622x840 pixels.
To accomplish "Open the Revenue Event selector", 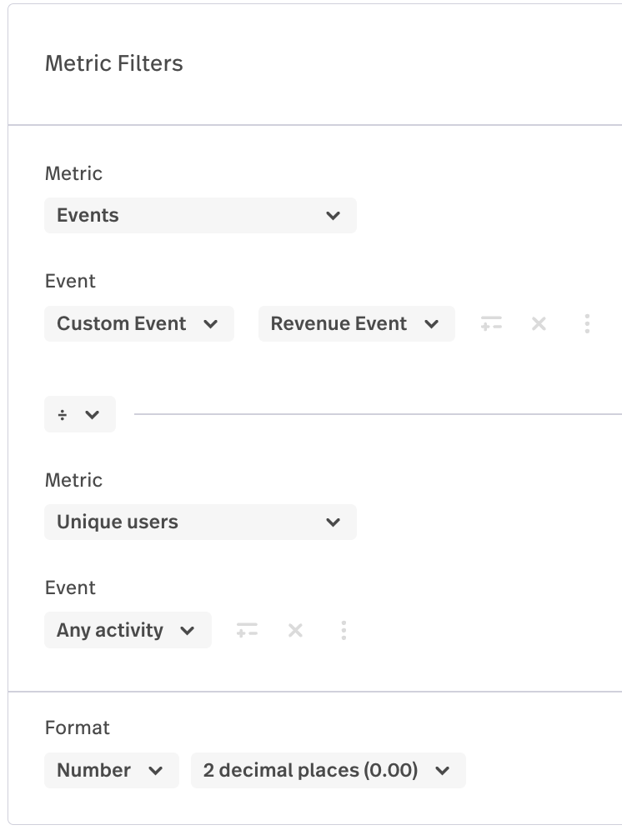I will click(x=356, y=323).
